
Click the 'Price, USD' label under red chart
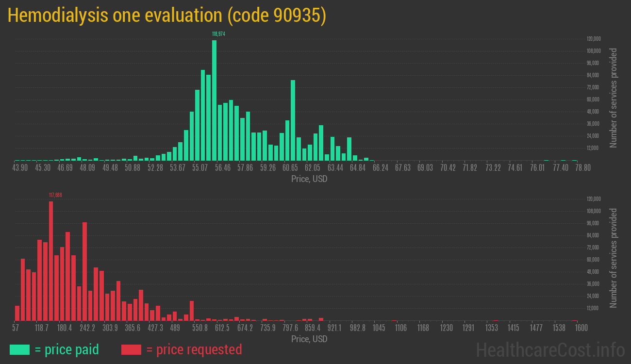click(x=309, y=339)
